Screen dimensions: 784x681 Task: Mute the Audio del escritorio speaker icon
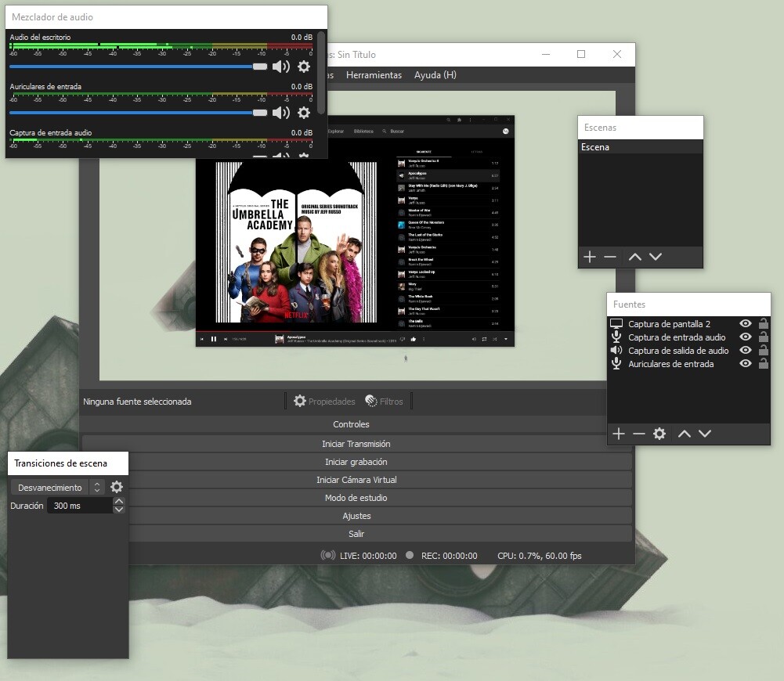pyautogui.click(x=281, y=67)
